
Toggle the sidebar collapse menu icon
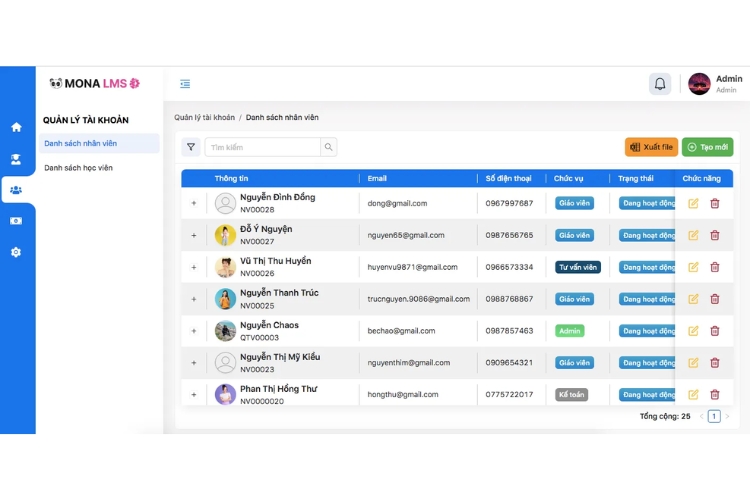185,84
